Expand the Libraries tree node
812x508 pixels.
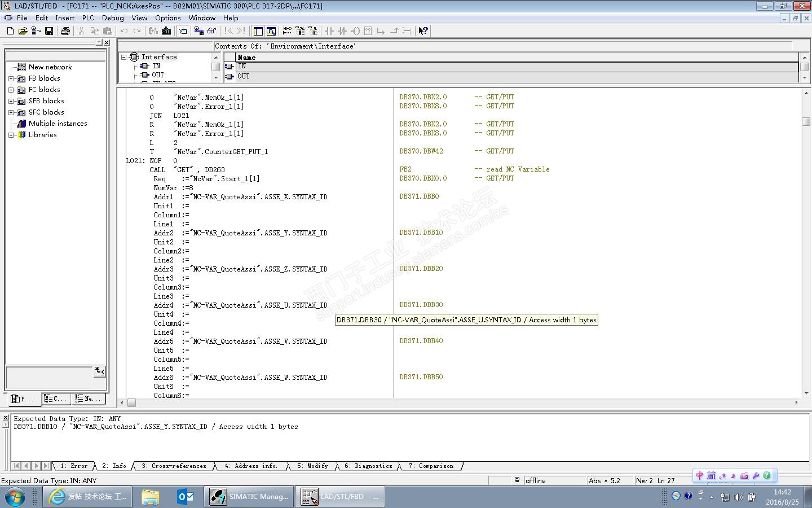click(11, 135)
